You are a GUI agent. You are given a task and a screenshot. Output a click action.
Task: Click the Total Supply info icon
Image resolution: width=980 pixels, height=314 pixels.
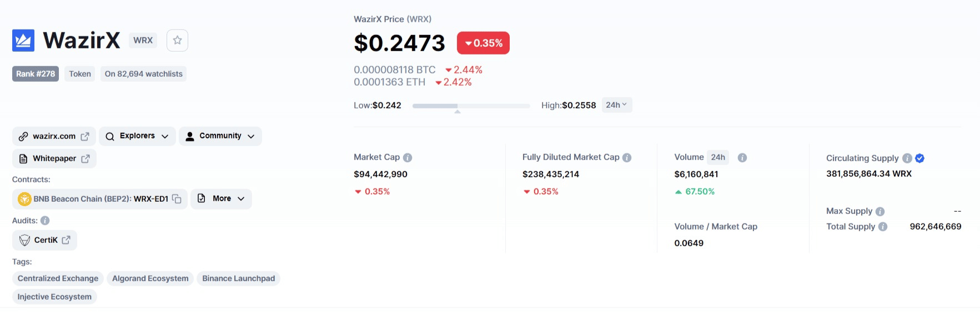coord(883,227)
